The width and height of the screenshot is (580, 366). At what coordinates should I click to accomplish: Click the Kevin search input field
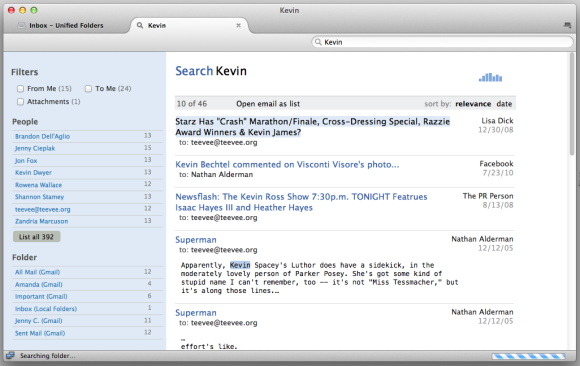point(442,42)
